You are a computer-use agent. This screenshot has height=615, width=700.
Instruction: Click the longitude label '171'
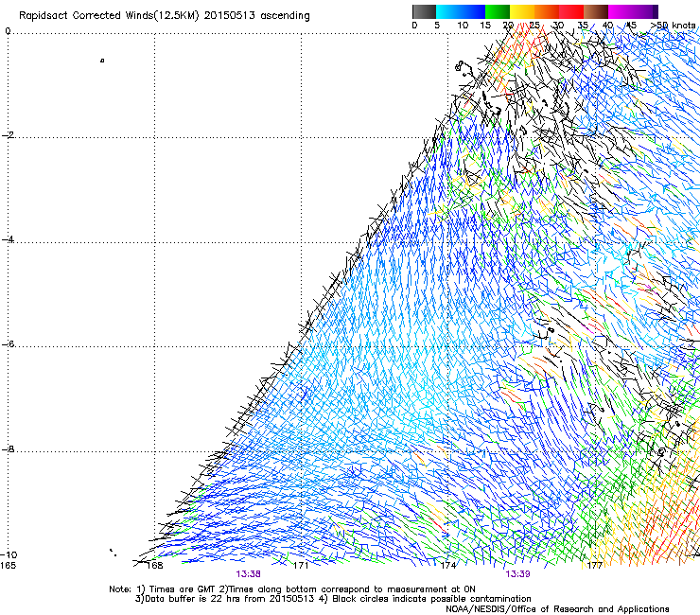click(x=301, y=566)
